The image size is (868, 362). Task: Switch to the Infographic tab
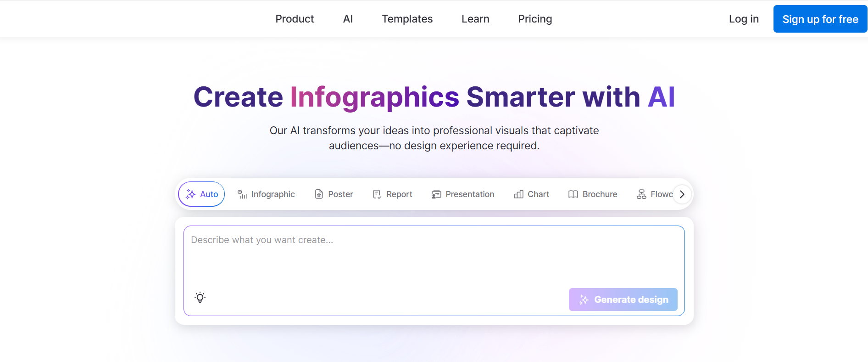(x=273, y=194)
